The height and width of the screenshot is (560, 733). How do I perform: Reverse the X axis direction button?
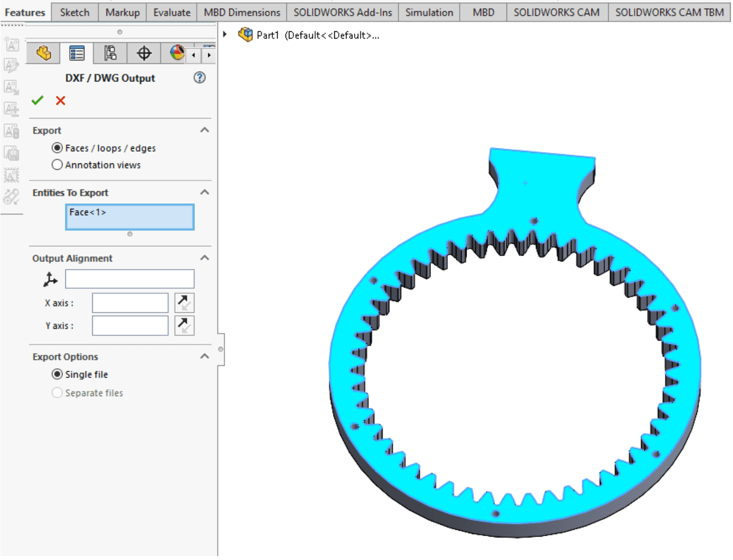[184, 303]
